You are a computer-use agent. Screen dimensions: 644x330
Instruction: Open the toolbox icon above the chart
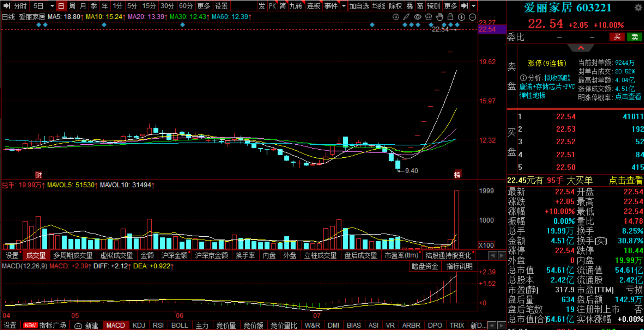tap(429, 17)
